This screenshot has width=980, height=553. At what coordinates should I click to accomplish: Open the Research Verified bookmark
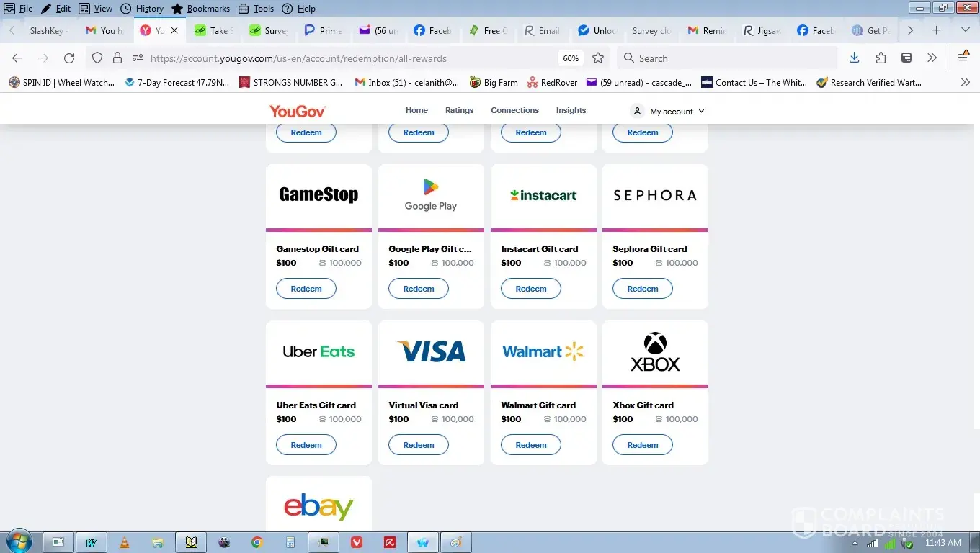point(869,83)
